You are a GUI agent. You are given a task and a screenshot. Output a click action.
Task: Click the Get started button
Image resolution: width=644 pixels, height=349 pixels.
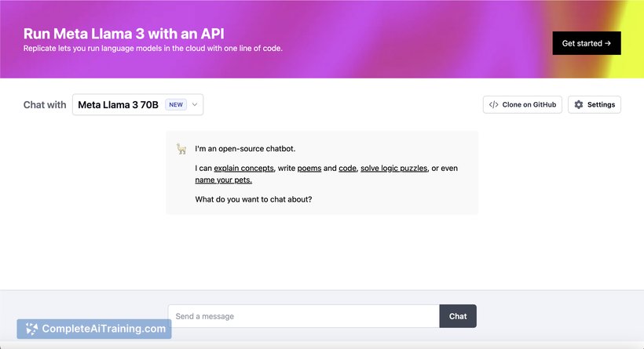(587, 43)
